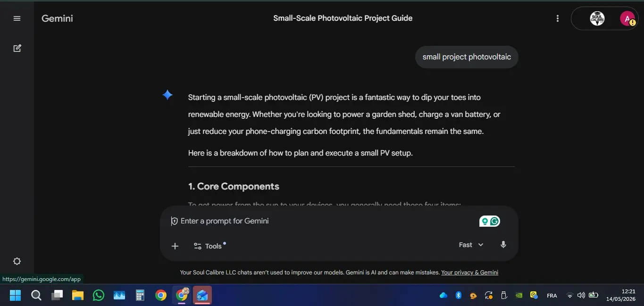The width and height of the screenshot is (644, 306).
Task: Add files with the plus button
Action: pos(175,246)
